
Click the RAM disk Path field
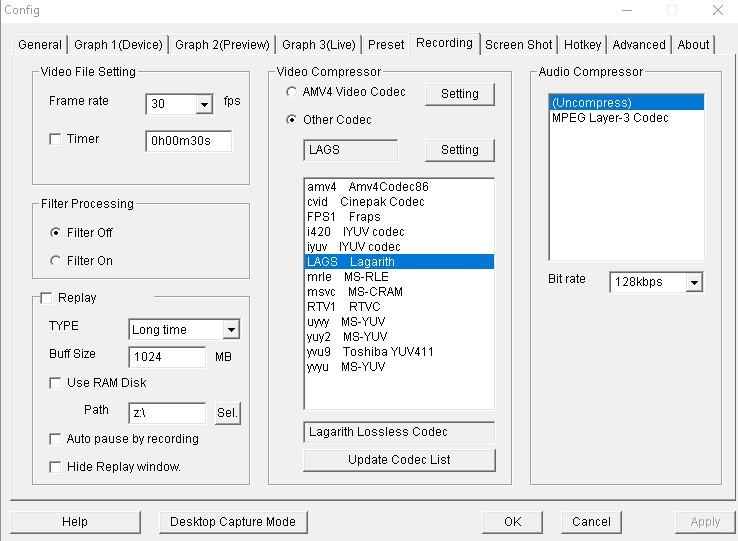tap(167, 413)
